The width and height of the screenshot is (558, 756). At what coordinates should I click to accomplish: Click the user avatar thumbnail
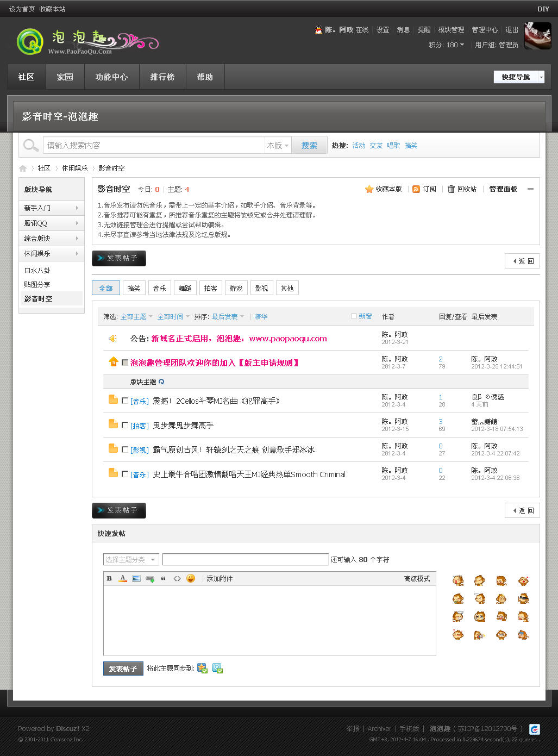pyautogui.click(x=537, y=35)
